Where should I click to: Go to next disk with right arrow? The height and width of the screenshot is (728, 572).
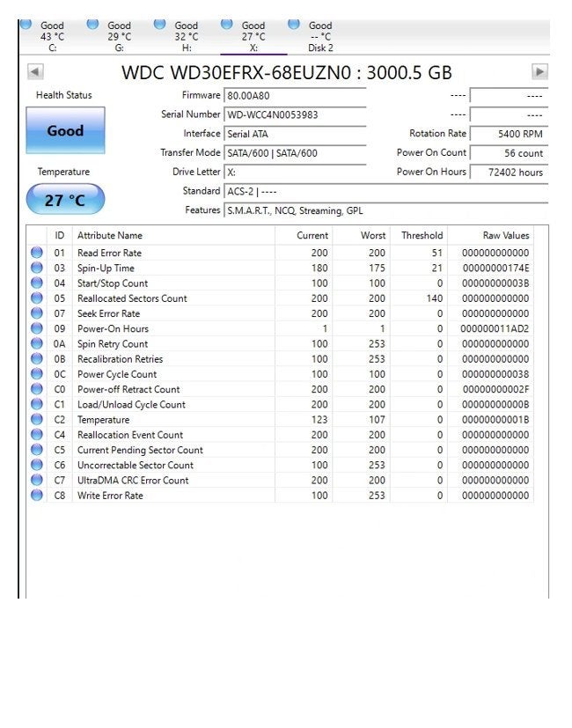click(539, 72)
